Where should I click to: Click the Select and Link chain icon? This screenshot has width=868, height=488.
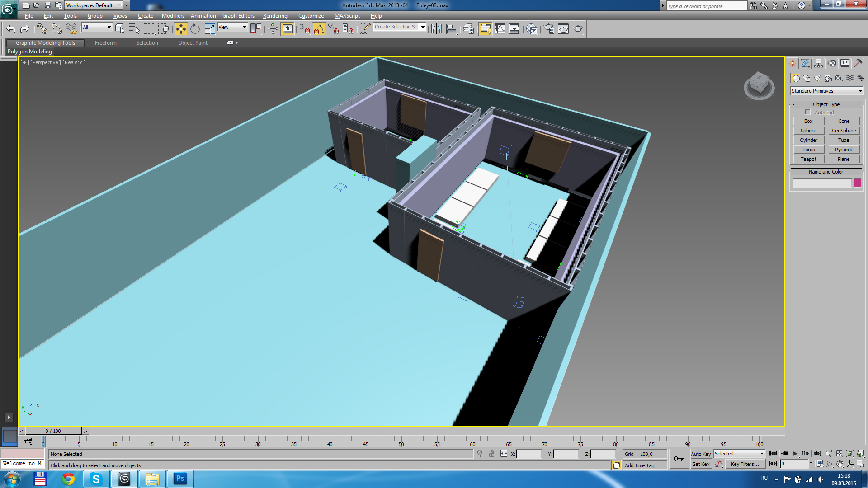tap(42, 29)
